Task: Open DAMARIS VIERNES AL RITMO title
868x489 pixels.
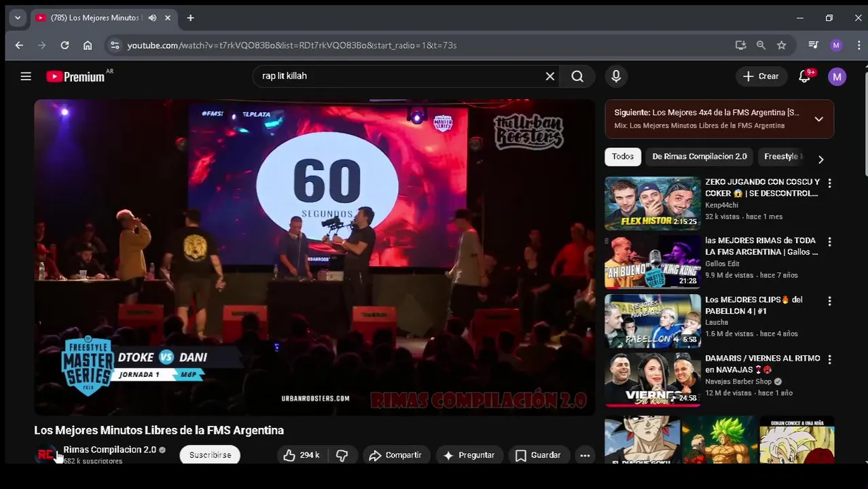Action: (x=762, y=363)
